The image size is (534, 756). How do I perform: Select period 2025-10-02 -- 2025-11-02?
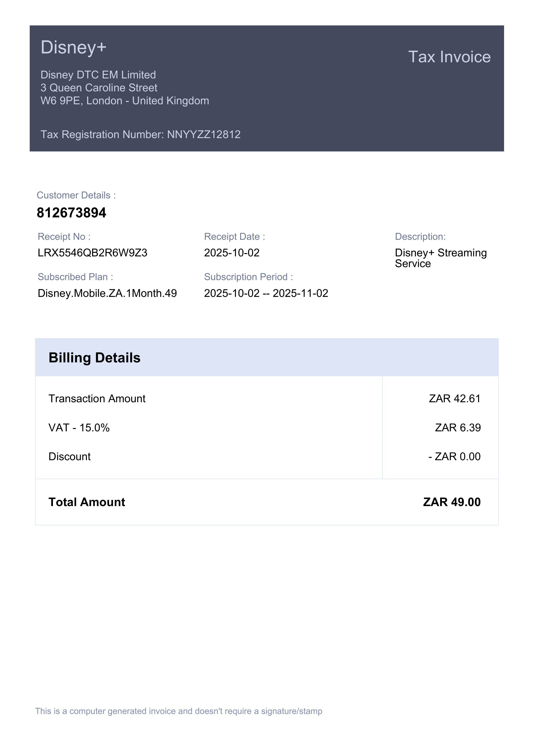click(266, 293)
